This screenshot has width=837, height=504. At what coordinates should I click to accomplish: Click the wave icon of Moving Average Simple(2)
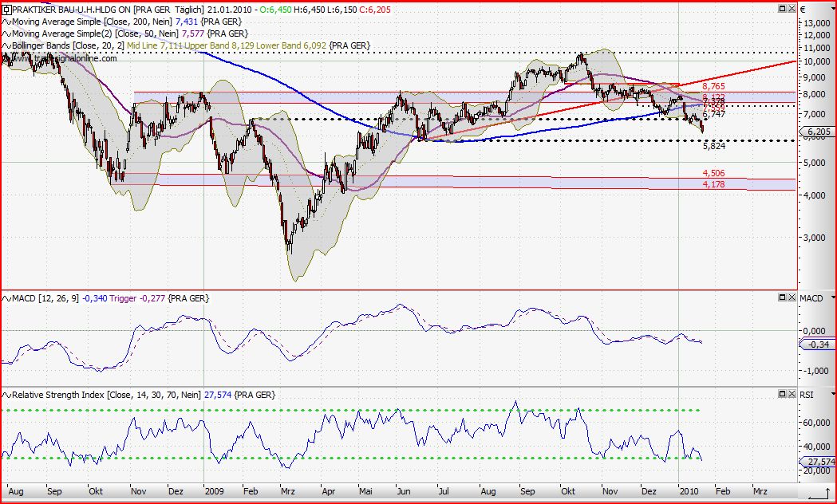(x=7, y=33)
